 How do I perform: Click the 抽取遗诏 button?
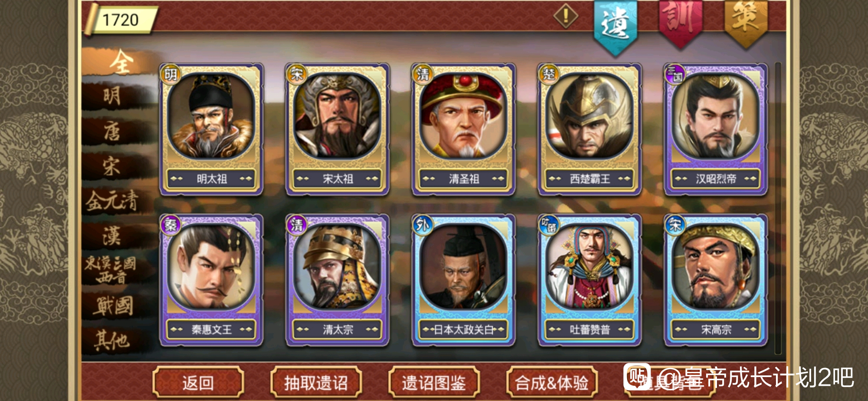click(316, 383)
